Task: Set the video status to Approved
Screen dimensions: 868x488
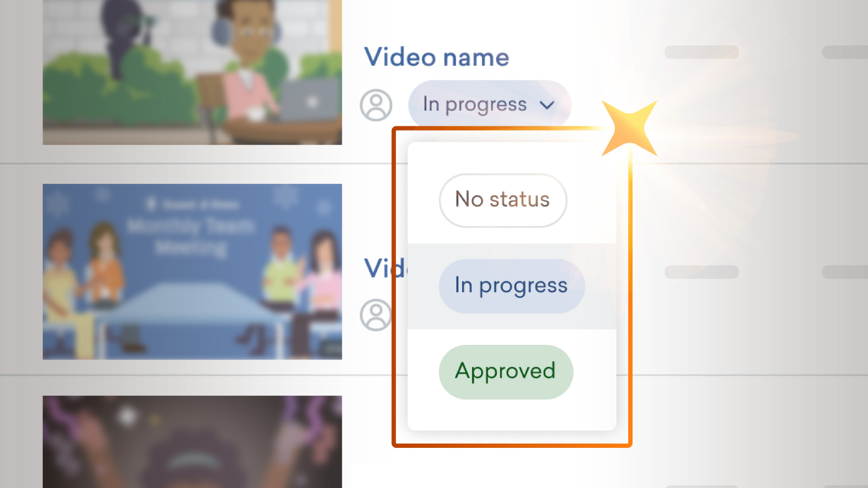Action: click(x=506, y=372)
